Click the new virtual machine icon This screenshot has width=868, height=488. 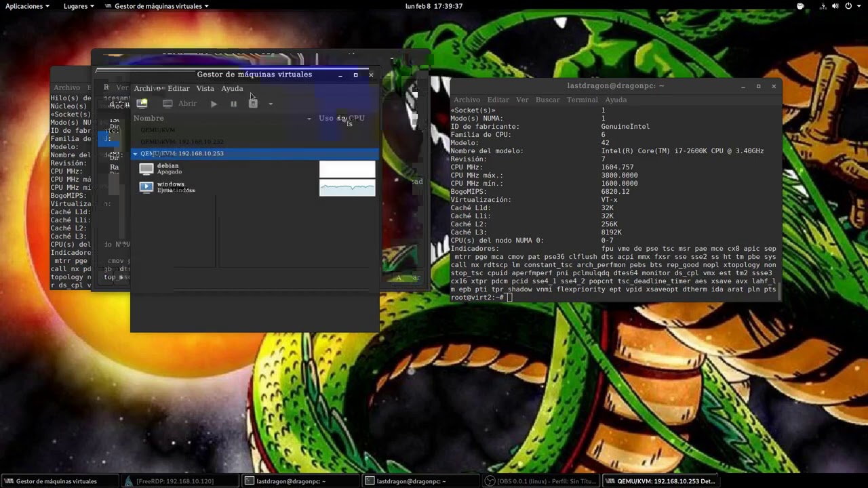pyautogui.click(x=142, y=104)
